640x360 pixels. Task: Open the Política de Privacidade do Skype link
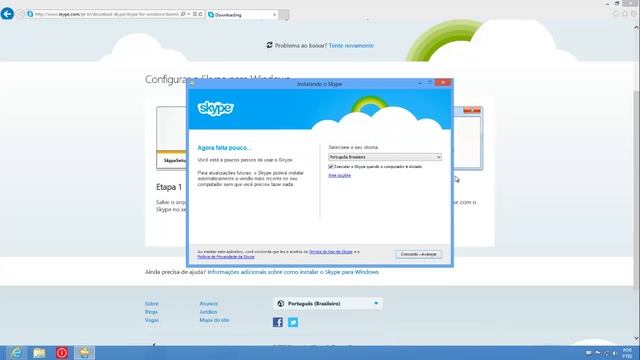click(226, 257)
